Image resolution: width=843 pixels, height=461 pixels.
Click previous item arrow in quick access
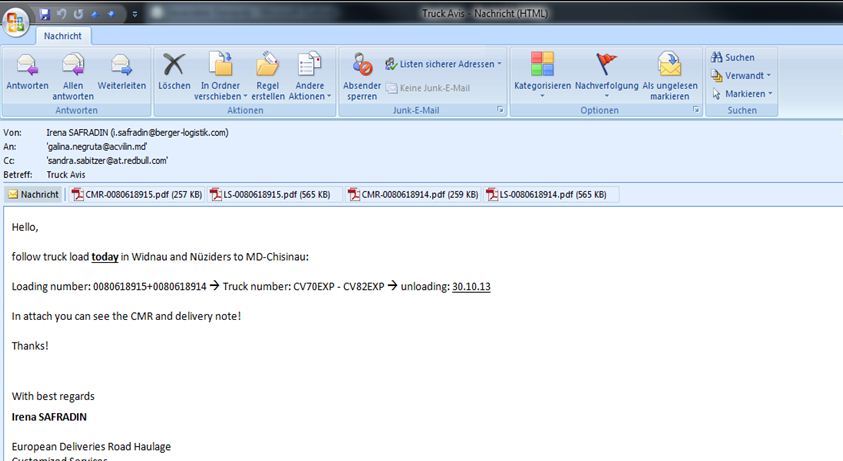coord(95,14)
